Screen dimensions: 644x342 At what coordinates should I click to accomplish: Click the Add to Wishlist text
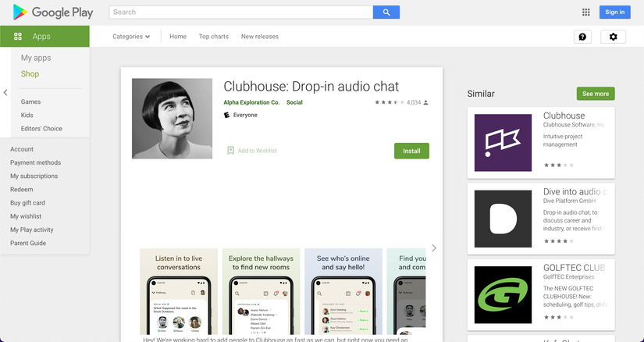tap(257, 151)
